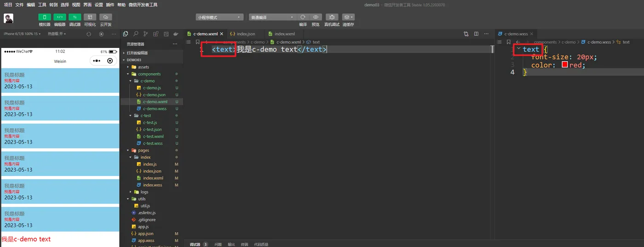Collapse the text rule fold arrow
The image size is (644, 247).
coord(518,48)
